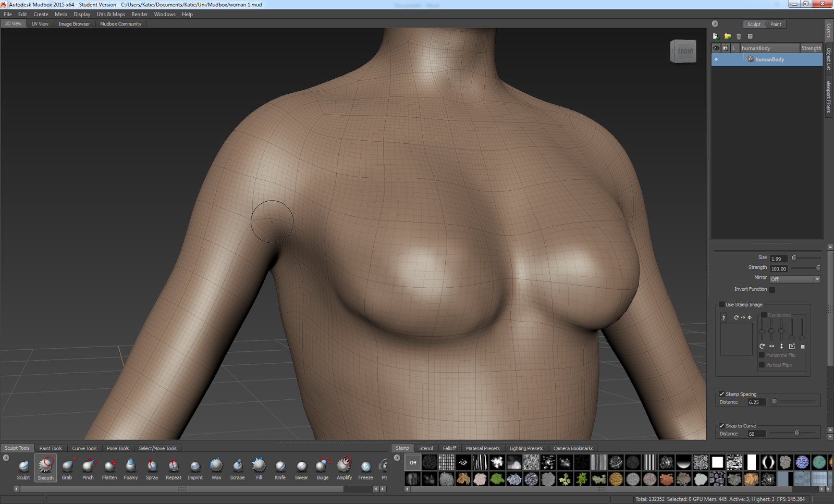Viewport: 834px width, 504px height.
Task: Adjust the brush Strength slider
Action: pos(806,268)
